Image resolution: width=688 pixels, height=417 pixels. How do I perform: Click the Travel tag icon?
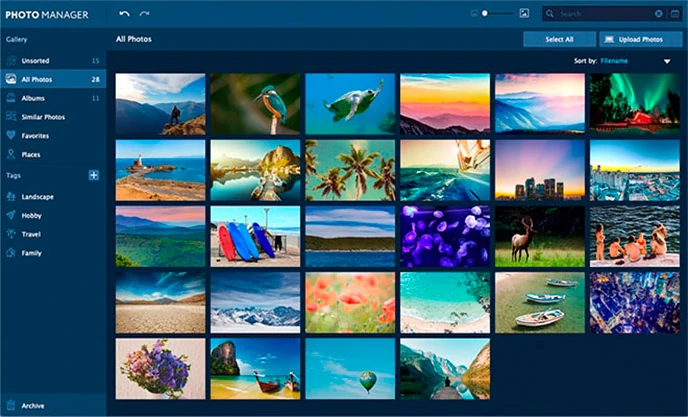coord(11,234)
